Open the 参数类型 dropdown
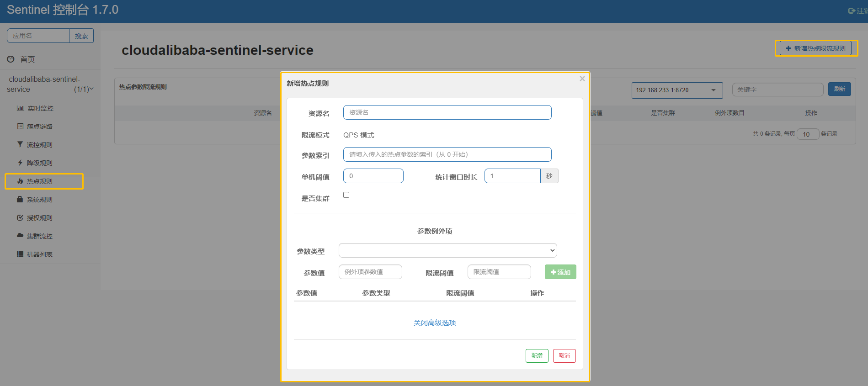The width and height of the screenshot is (868, 386). click(447, 250)
